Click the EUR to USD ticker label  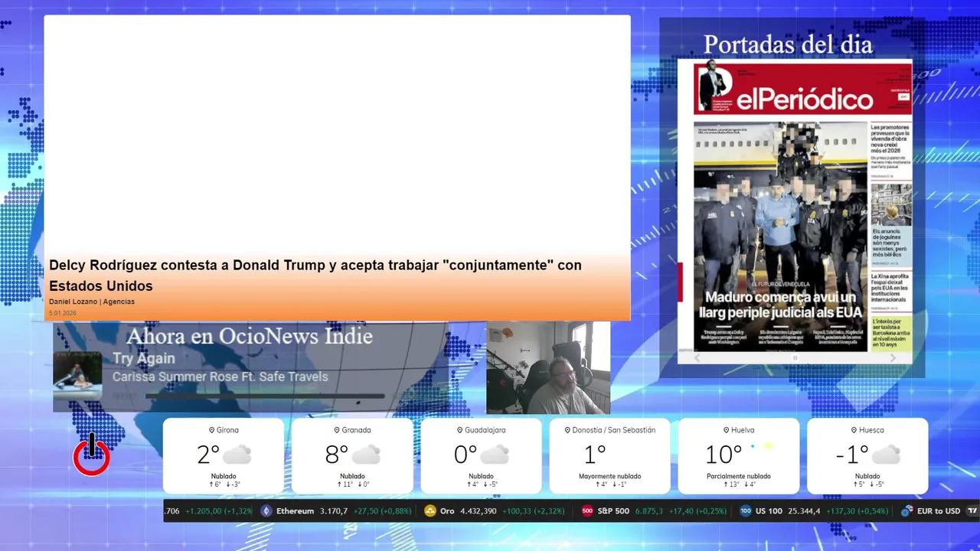coord(938,511)
